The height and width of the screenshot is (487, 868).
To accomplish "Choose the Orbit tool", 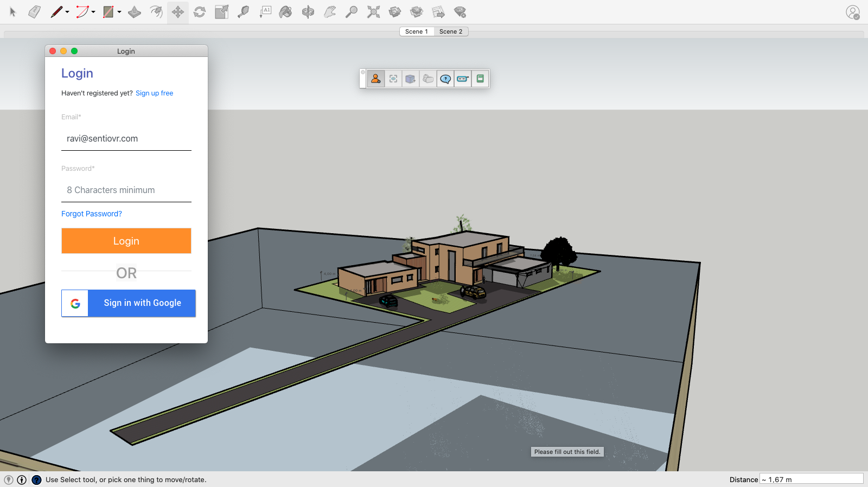I will 308,12.
